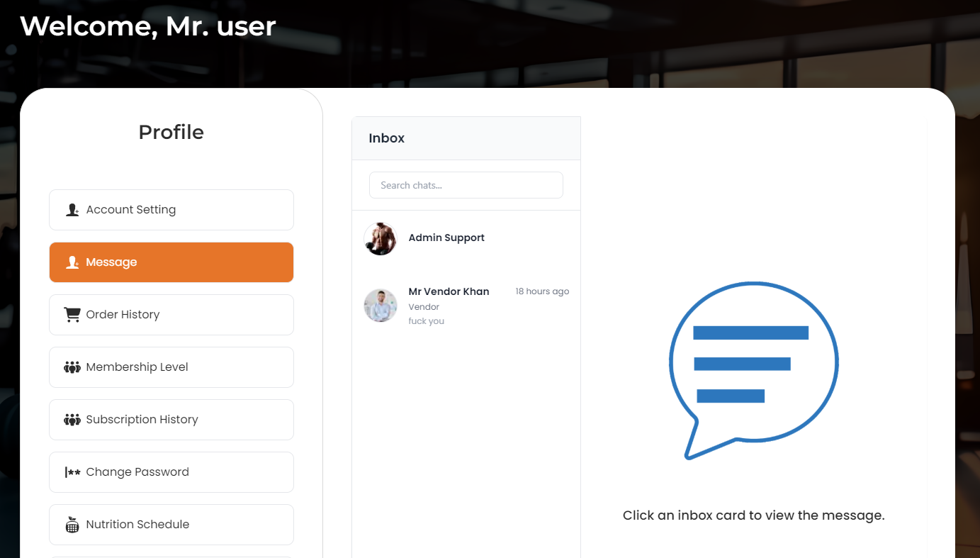Click the user icon beside Account Setting
This screenshot has height=558, width=980.
72,210
